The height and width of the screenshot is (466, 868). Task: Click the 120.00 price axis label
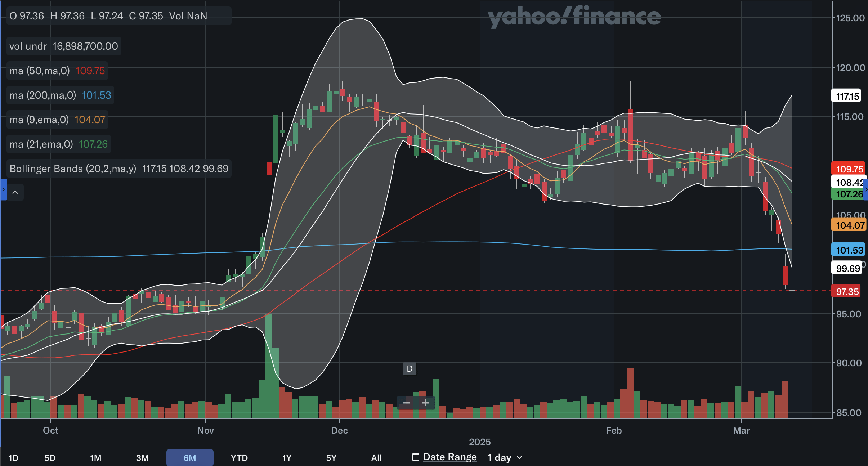point(850,68)
